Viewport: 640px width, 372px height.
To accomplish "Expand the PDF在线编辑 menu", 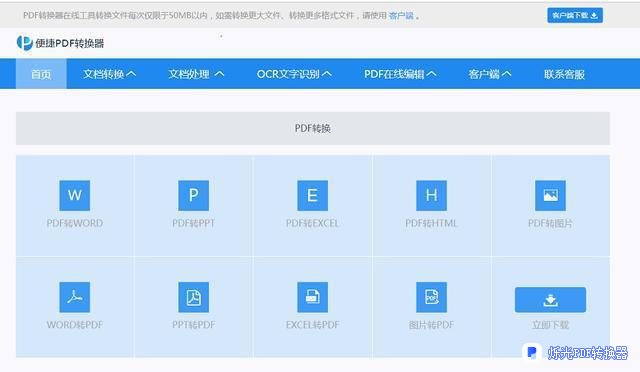I will (400, 74).
